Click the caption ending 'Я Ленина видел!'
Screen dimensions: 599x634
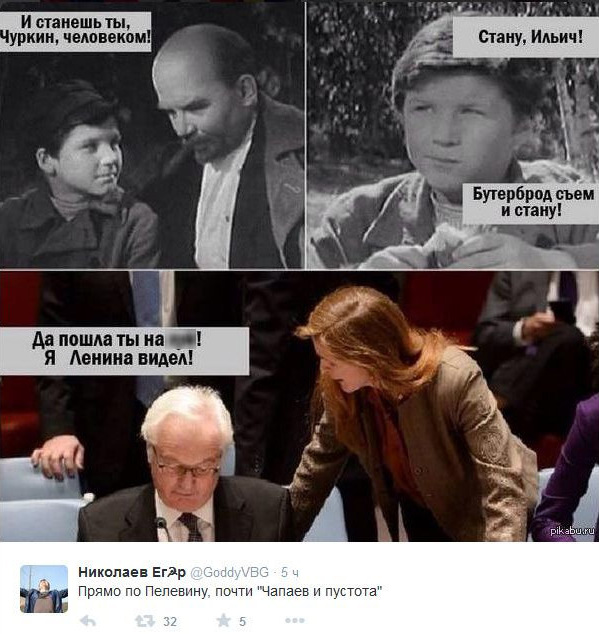click(124, 351)
